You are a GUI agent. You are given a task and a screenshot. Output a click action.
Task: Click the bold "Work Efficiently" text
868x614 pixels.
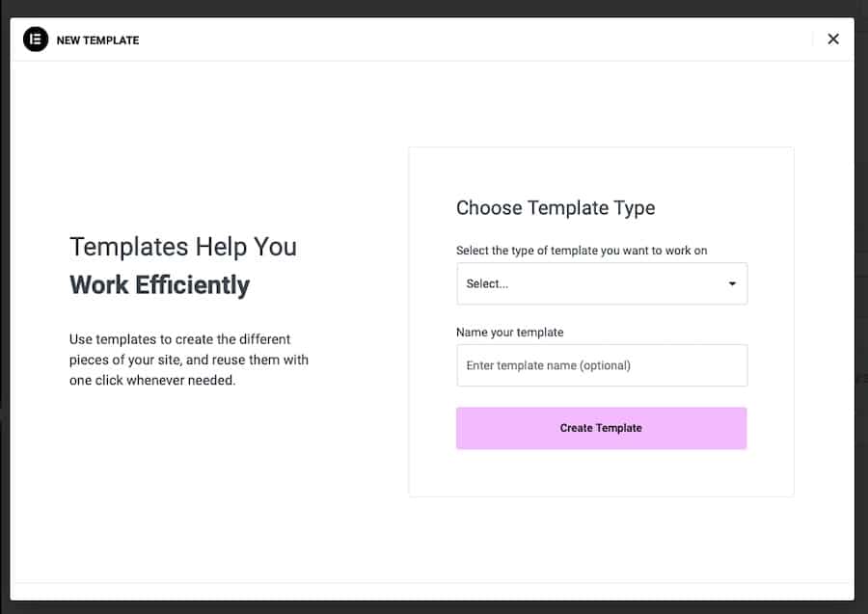click(160, 285)
